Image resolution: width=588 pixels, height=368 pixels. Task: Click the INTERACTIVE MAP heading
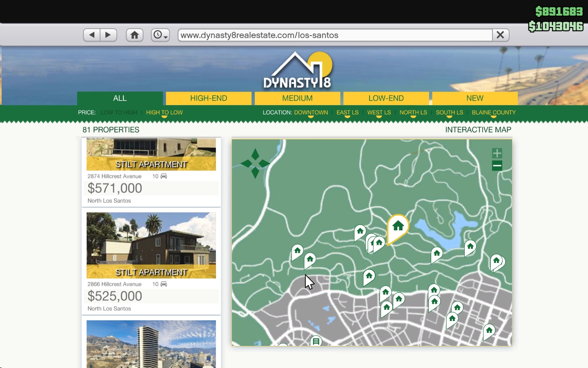(478, 130)
